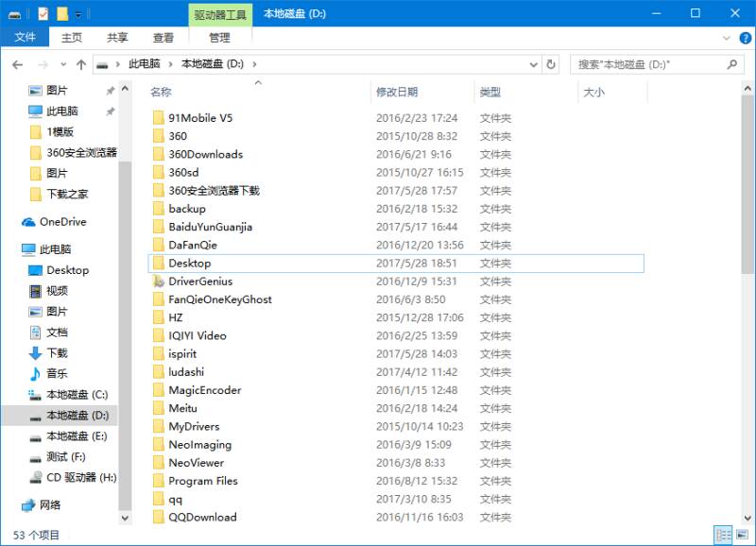This screenshot has height=546, width=756.
Task: Expand the chevron after 本地磁盘 (D:) breadcrumb
Action: (x=254, y=64)
